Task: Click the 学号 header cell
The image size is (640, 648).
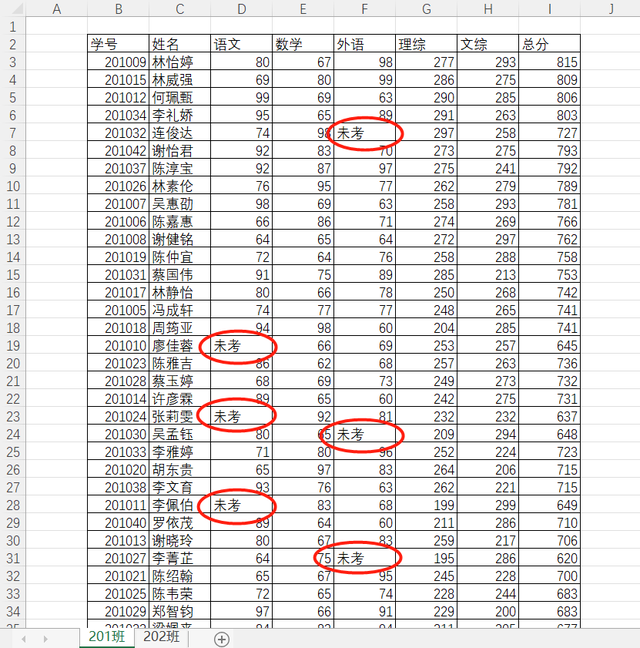Action: click(118, 44)
